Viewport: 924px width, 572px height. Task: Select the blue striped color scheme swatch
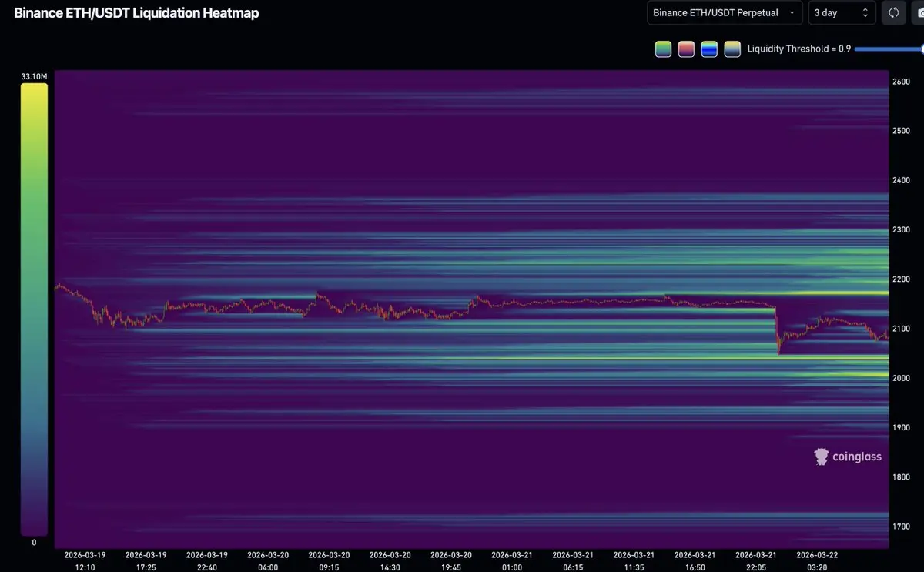pyautogui.click(x=709, y=49)
